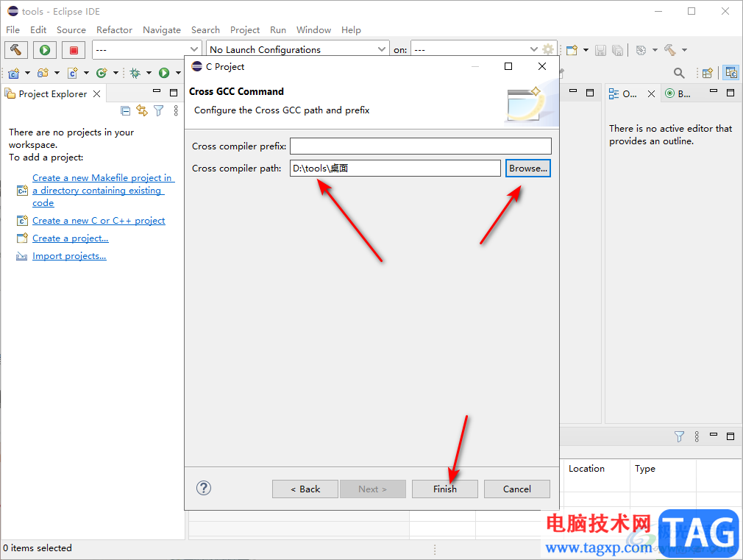Open Project Explorer view menu dots
The image size is (743, 560).
[176, 110]
